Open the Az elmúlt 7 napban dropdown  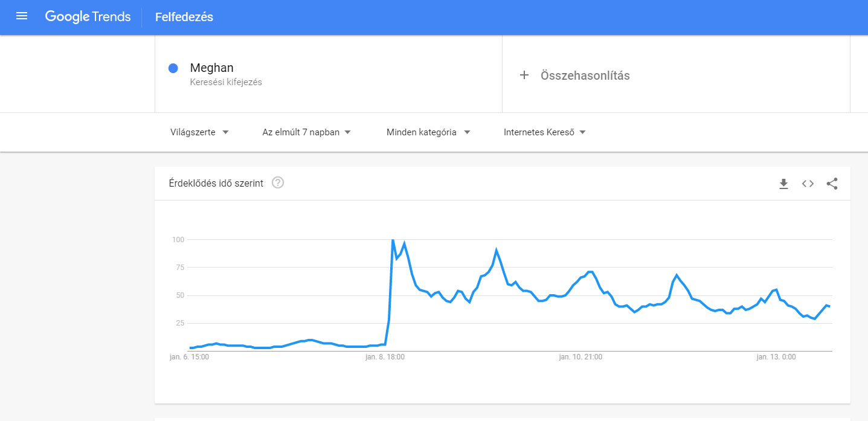[307, 132]
